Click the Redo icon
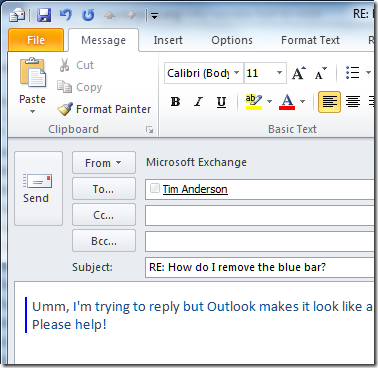The image size is (378, 368). [x=88, y=15]
